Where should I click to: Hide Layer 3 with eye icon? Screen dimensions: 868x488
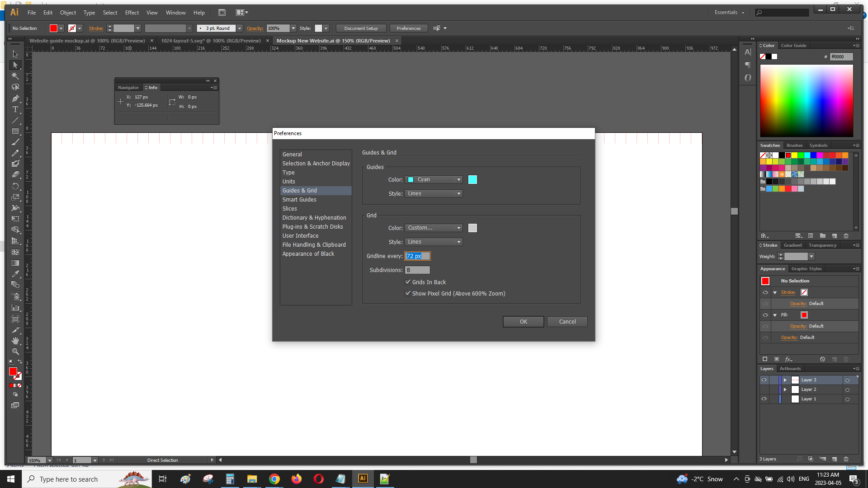click(x=764, y=380)
